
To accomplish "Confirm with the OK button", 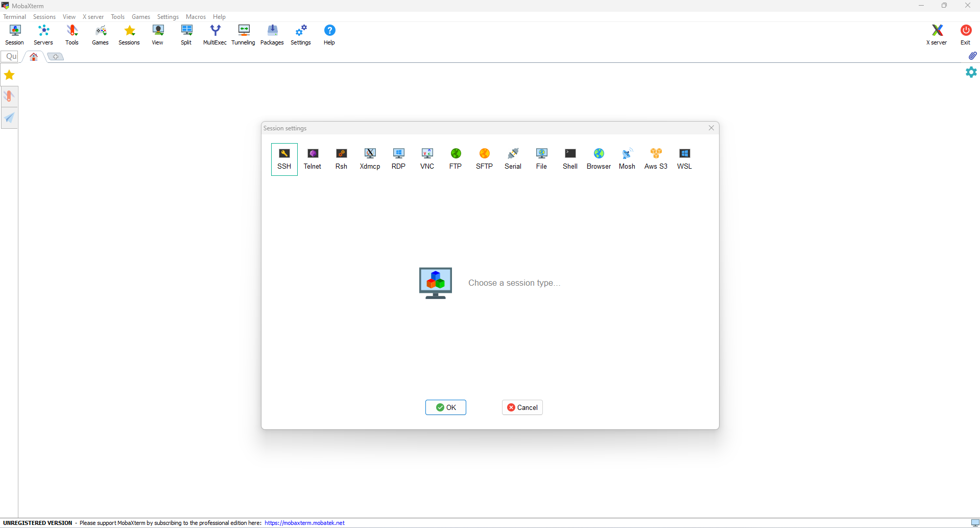I will click(446, 407).
